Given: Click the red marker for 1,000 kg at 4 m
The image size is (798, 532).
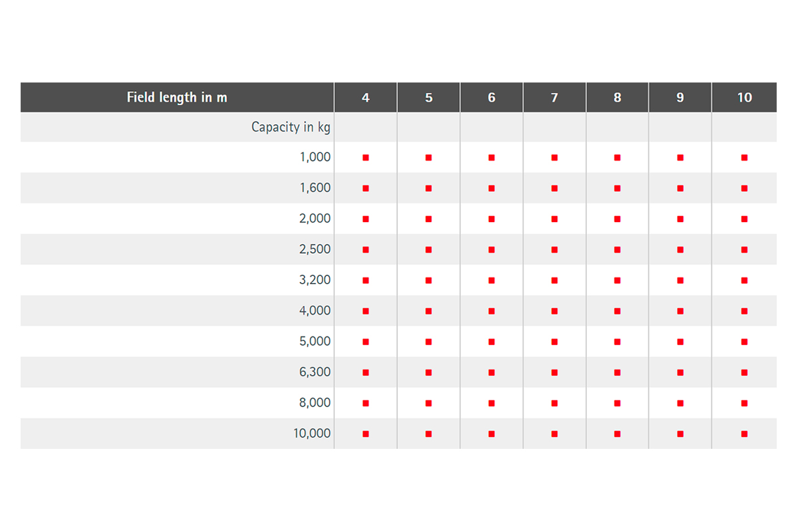Looking at the screenshot, I should pos(366,158).
